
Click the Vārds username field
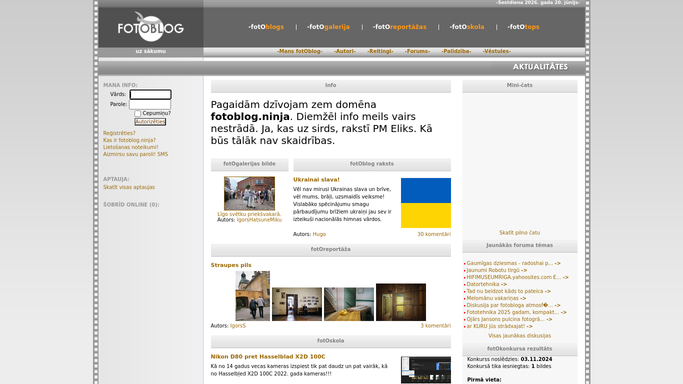(150, 94)
